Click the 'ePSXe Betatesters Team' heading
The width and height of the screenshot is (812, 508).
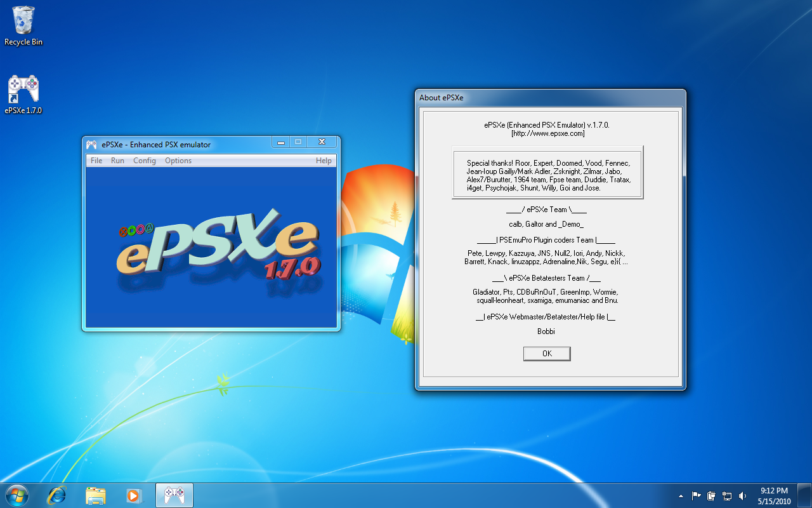click(x=546, y=277)
